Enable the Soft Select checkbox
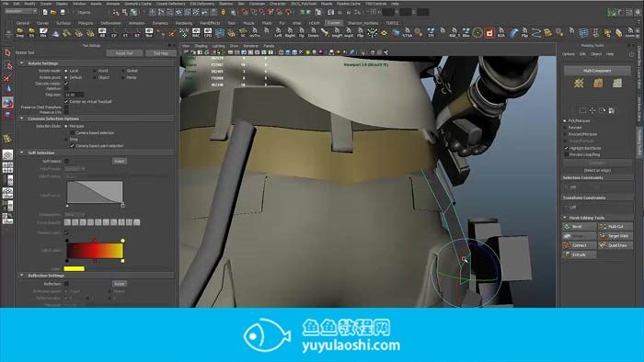Viewport: 644px width, 362px height. pyautogui.click(x=66, y=161)
